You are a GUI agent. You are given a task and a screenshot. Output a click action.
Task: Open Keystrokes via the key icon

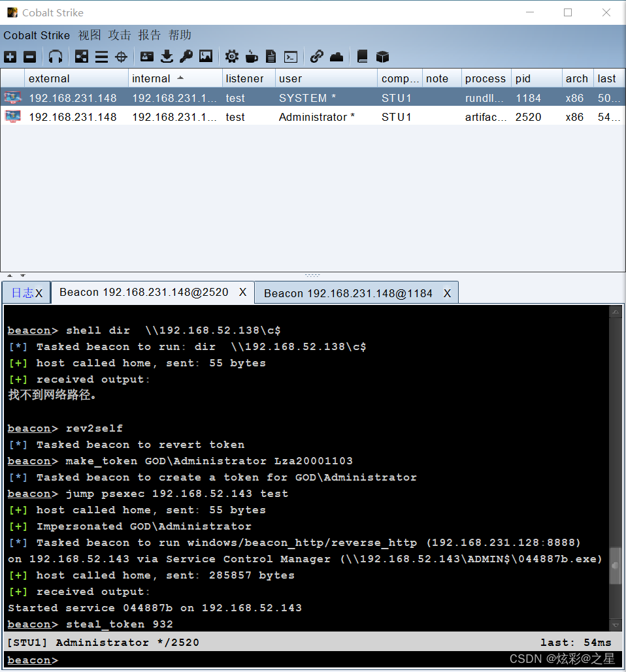click(186, 57)
